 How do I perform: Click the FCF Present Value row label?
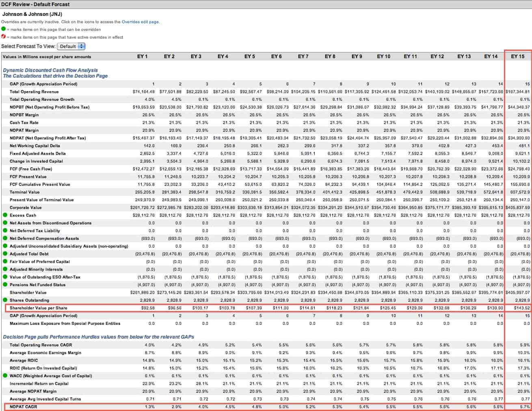tap(28, 176)
